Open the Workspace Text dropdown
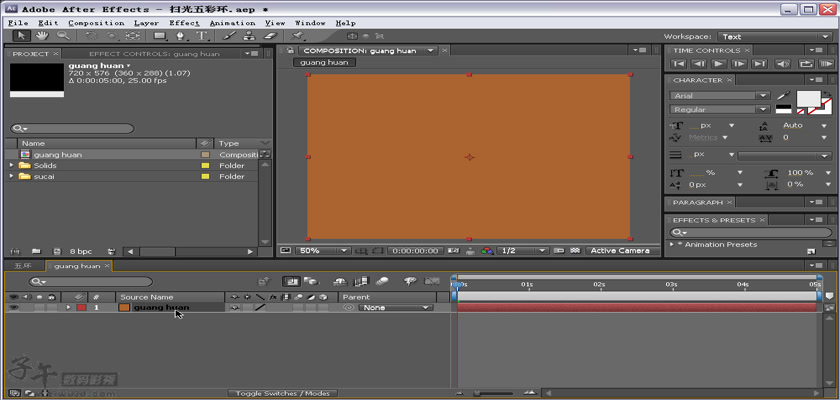 [774, 36]
